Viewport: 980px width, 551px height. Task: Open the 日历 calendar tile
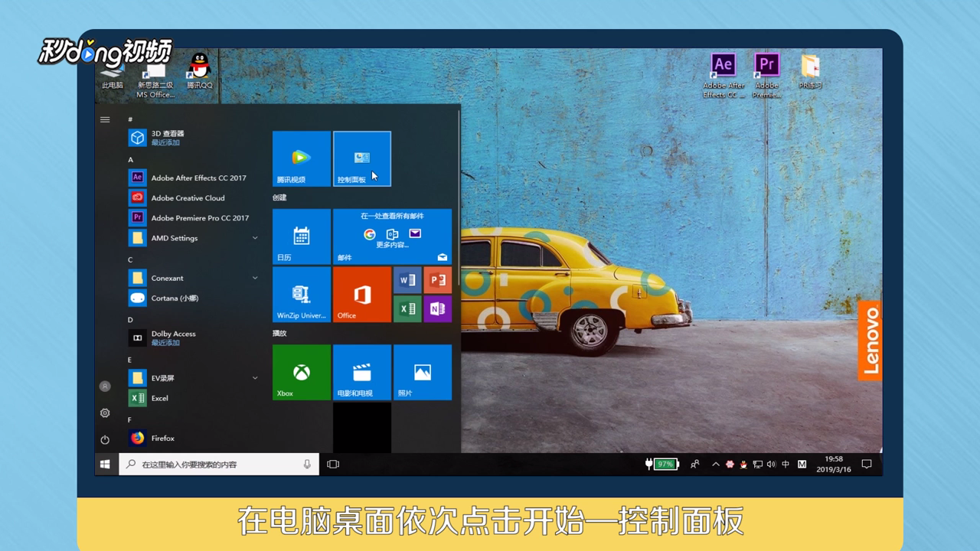click(x=302, y=236)
